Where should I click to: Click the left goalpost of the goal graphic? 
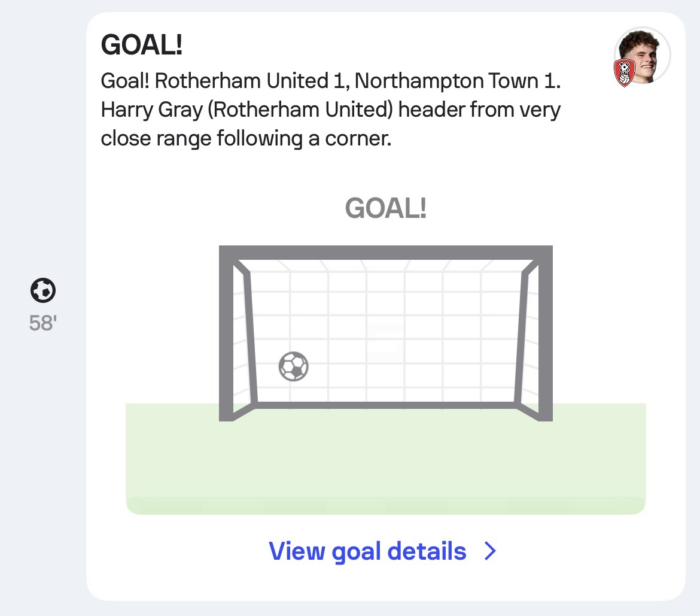[226, 335]
